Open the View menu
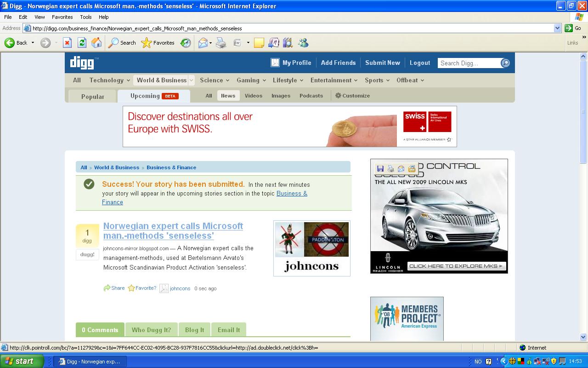This screenshot has width=588, height=368. (x=40, y=17)
